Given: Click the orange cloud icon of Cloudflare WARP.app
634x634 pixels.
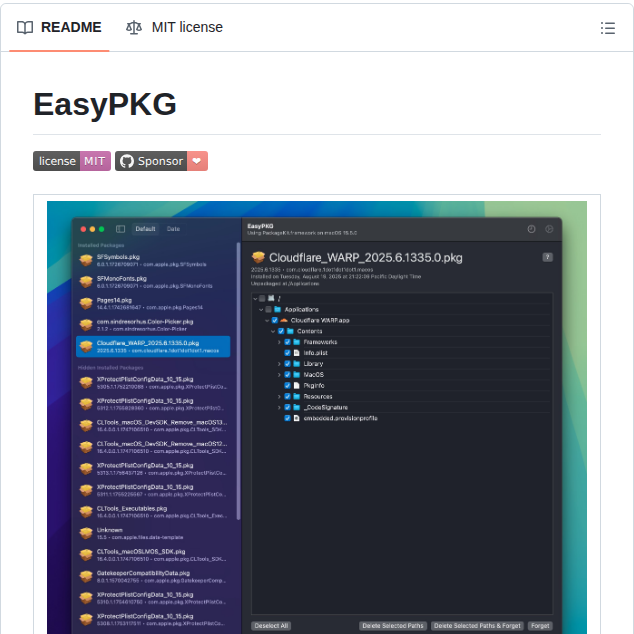Looking at the screenshot, I should click(284, 320).
